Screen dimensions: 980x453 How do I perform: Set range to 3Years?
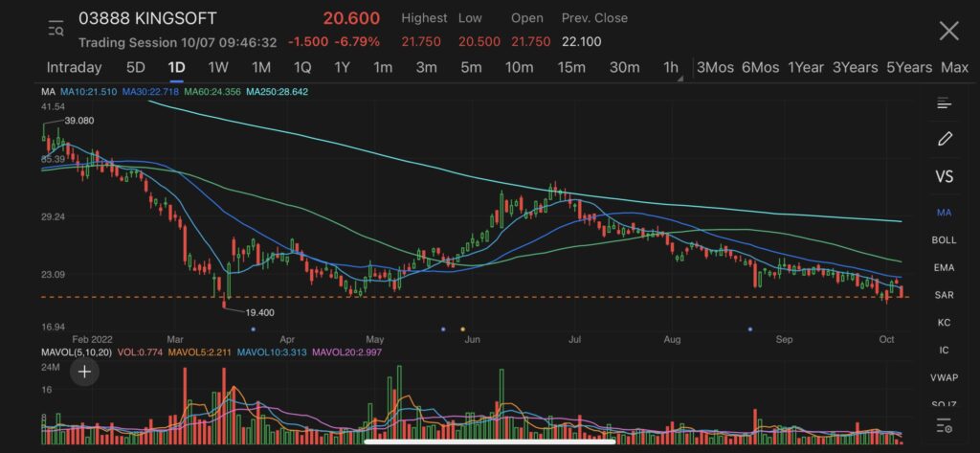[x=855, y=68]
